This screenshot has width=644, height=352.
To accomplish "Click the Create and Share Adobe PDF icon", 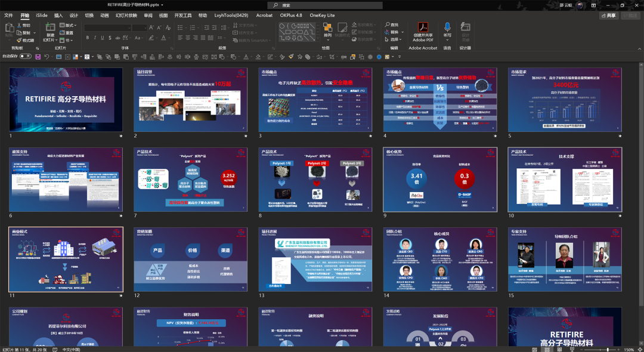I will (x=423, y=27).
